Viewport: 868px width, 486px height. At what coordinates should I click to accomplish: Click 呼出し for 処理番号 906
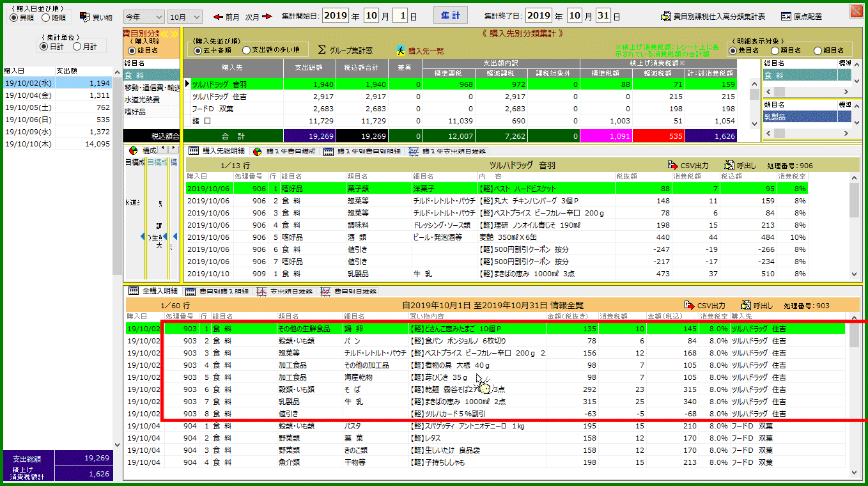(x=739, y=165)
